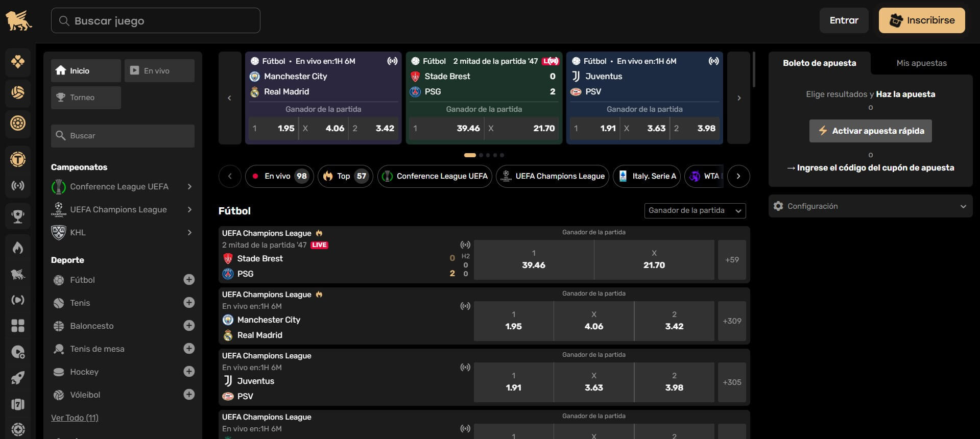Open the casino card-suits sidebar icon
Image resolution: width=980 pixels, height=439 pixels.
point(18,62)
